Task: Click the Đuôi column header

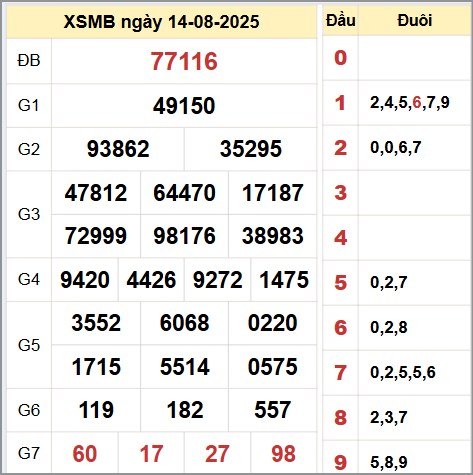Action: pyautogui.click(x=415, y=21)
